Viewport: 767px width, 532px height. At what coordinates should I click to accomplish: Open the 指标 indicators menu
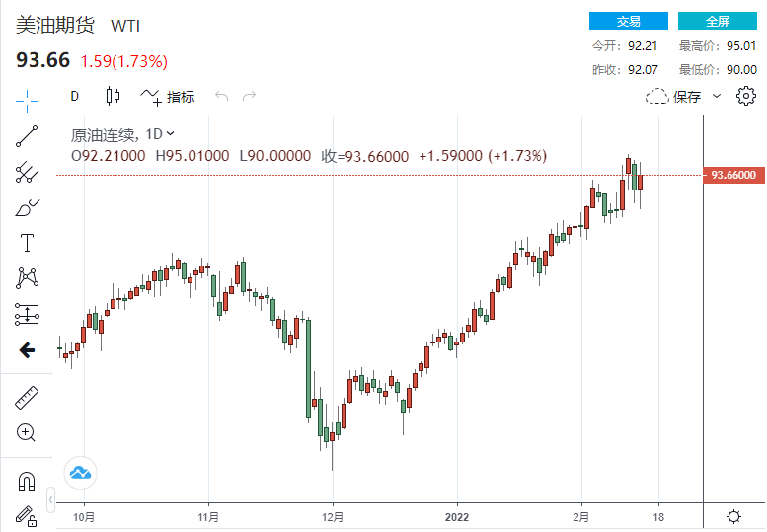click(168, 97)
